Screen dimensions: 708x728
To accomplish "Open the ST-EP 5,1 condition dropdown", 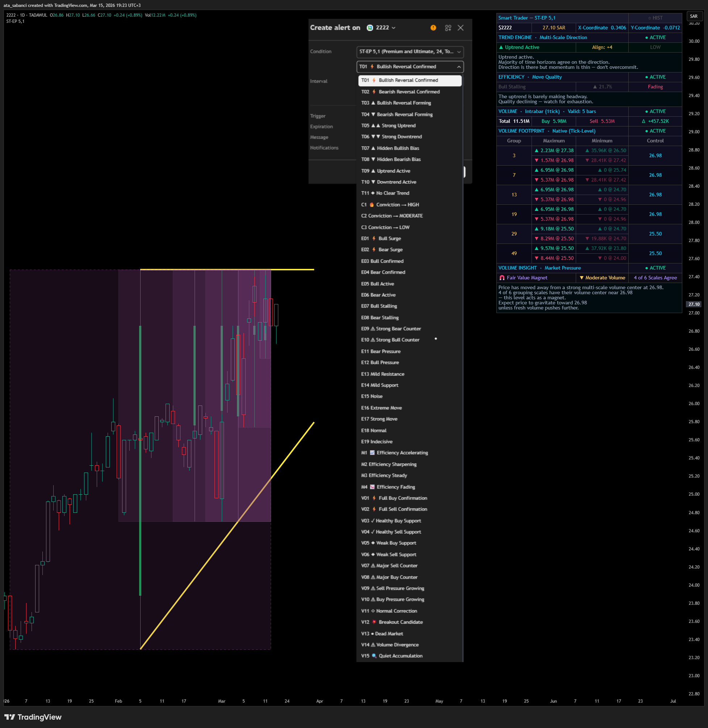I will coord(410,52).
